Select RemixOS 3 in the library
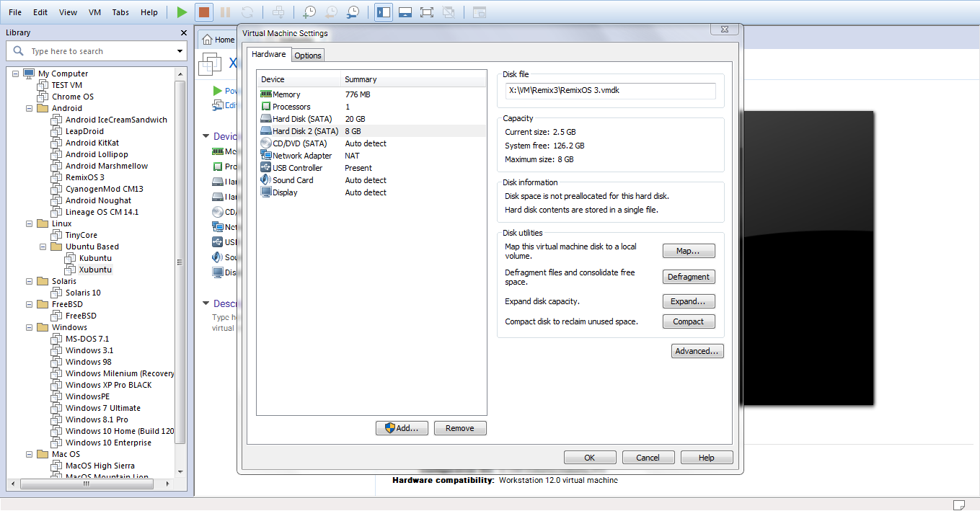 click(84, 177)
